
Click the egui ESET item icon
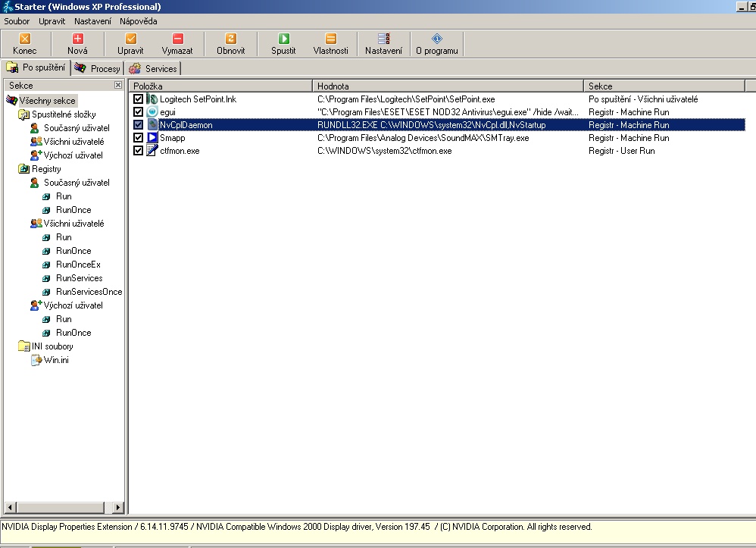[x=152, y=112]
